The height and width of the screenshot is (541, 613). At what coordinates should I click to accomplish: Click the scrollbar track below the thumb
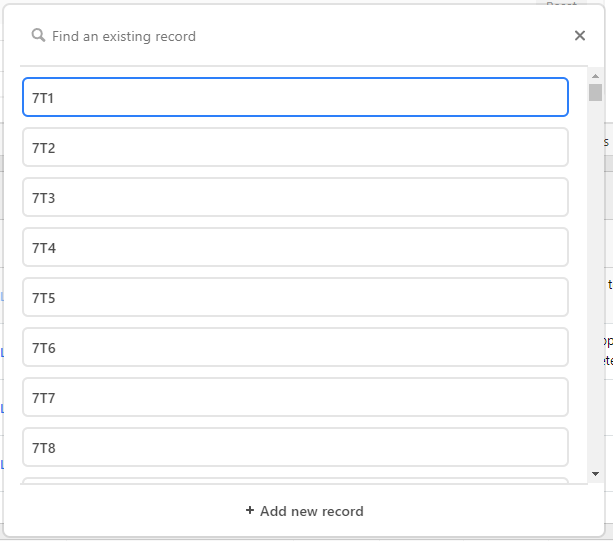pos(595,285)
